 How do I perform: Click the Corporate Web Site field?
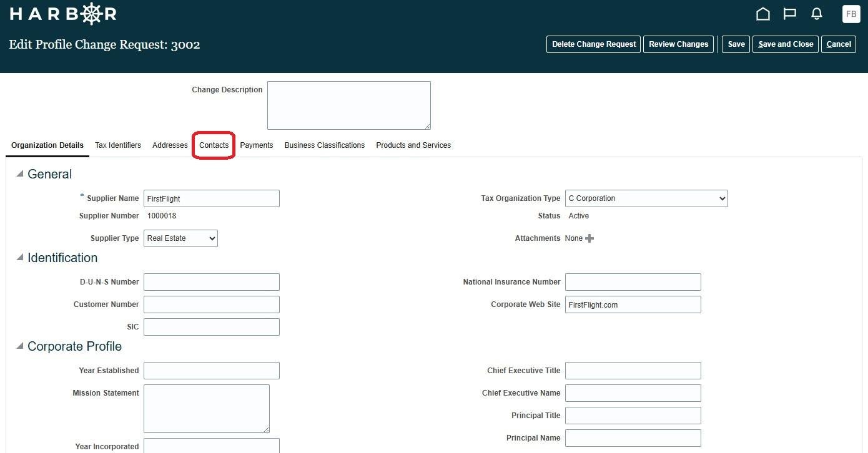pos(633,304)
